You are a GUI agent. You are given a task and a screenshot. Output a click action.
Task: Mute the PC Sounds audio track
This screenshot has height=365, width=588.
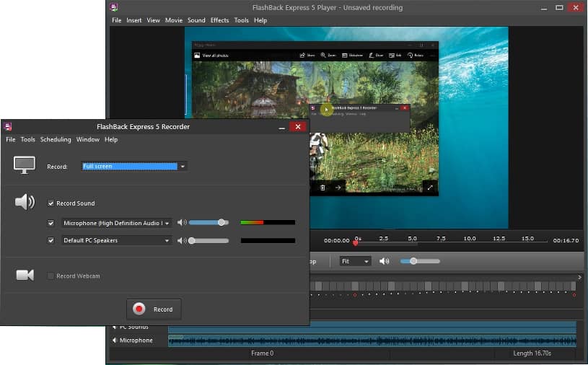pos(115,327)
